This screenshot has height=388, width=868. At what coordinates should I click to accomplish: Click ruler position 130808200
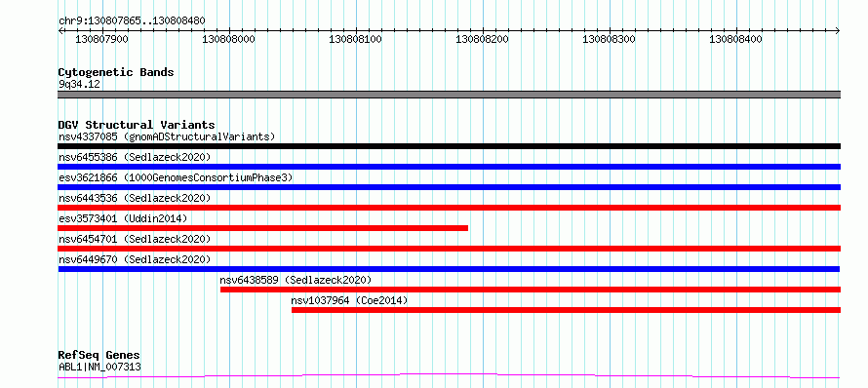click(482, 39)
